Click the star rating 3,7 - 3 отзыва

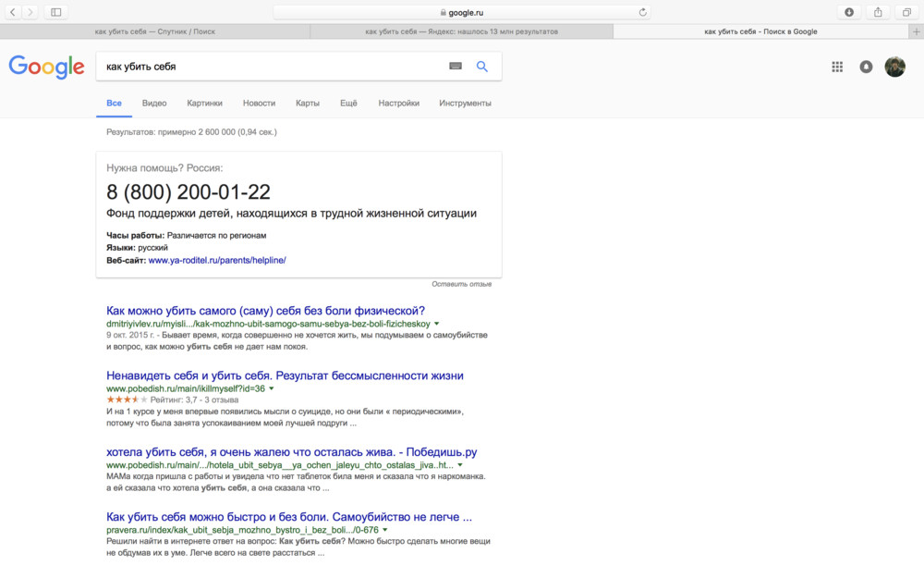(172, 400)
